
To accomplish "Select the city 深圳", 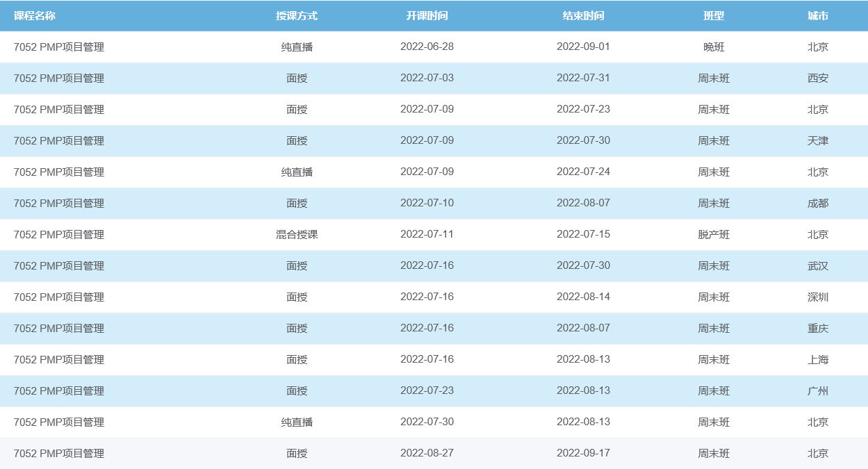I will point(818,297).
